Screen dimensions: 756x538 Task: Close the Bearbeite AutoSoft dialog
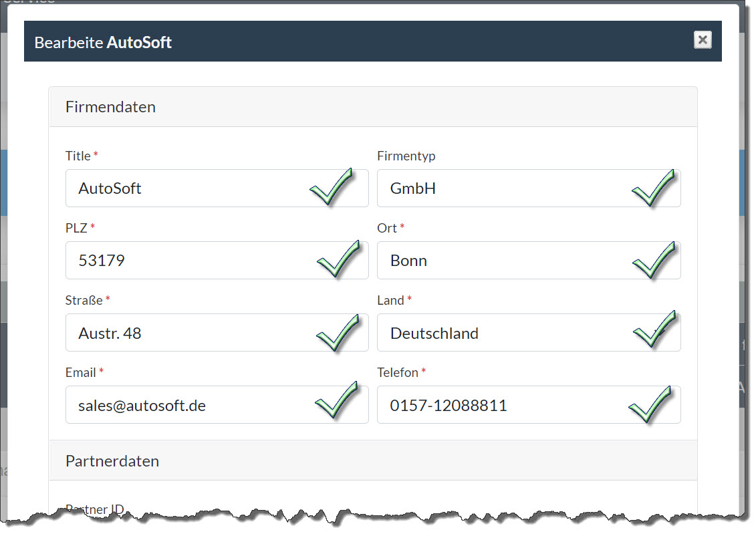pos(703,40)
